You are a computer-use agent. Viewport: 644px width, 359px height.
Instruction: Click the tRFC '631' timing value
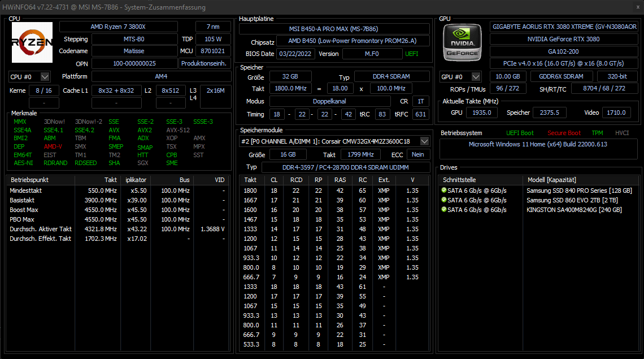420,114
